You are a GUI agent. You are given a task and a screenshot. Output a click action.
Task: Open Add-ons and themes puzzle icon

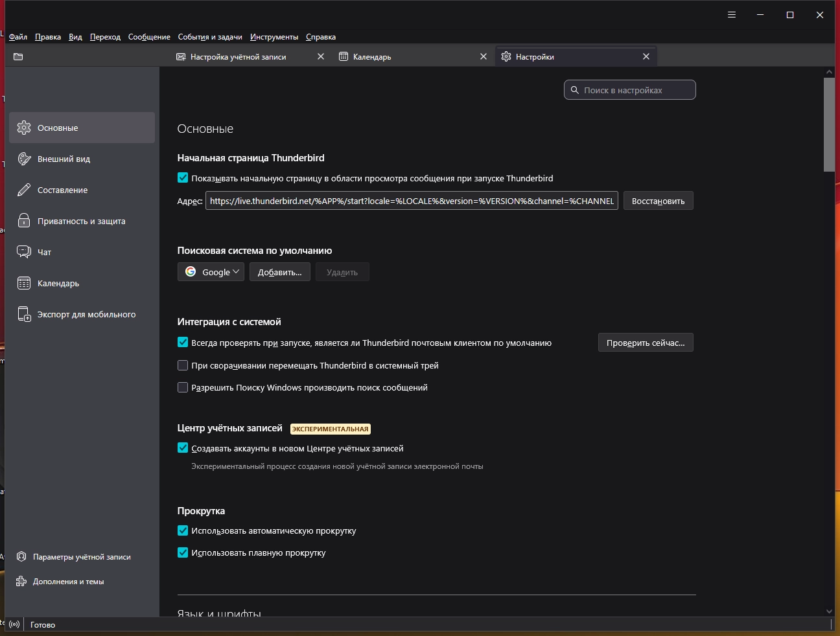pos(21,582)
